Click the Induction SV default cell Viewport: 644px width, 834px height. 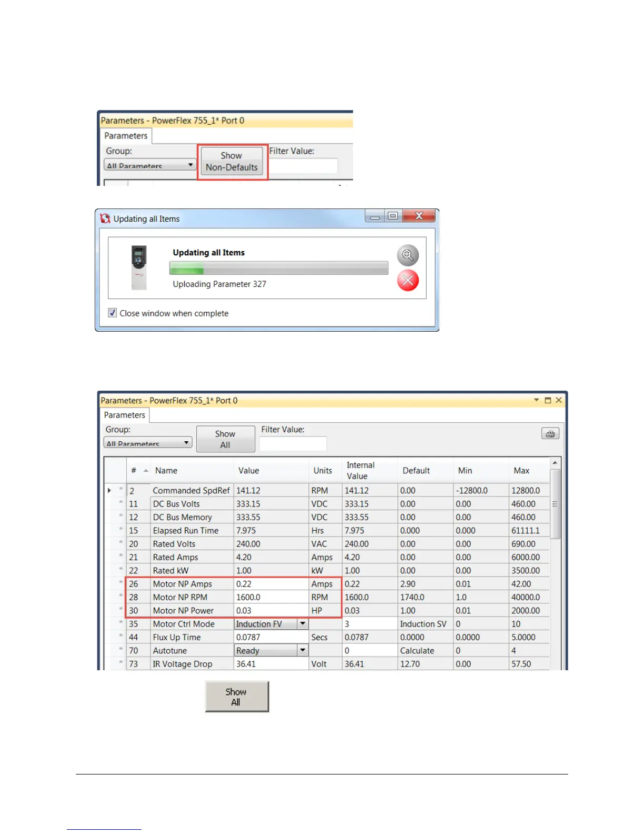coord(425,624)
